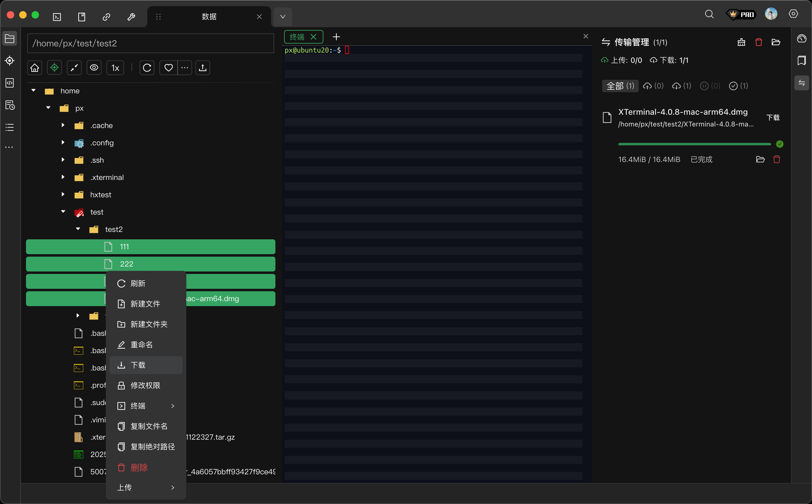
Task: Collapse the test2 folder
Action: pyautogui.click(x=78, y=229)
